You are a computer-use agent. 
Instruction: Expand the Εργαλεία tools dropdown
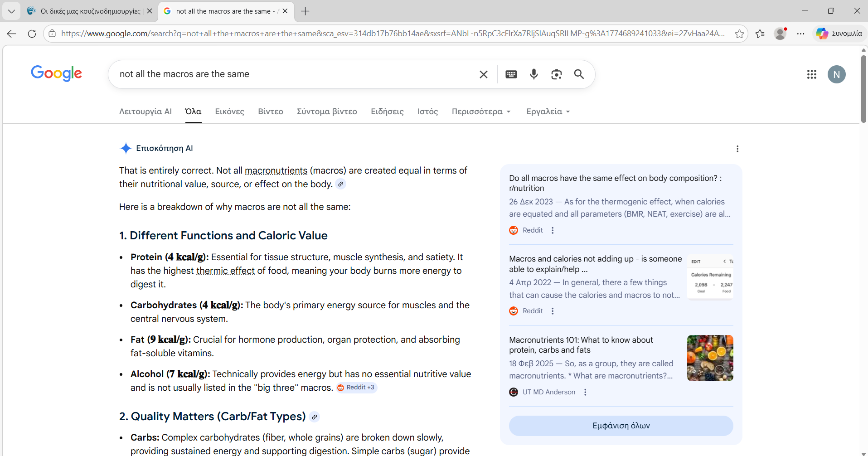click(548, 112)
